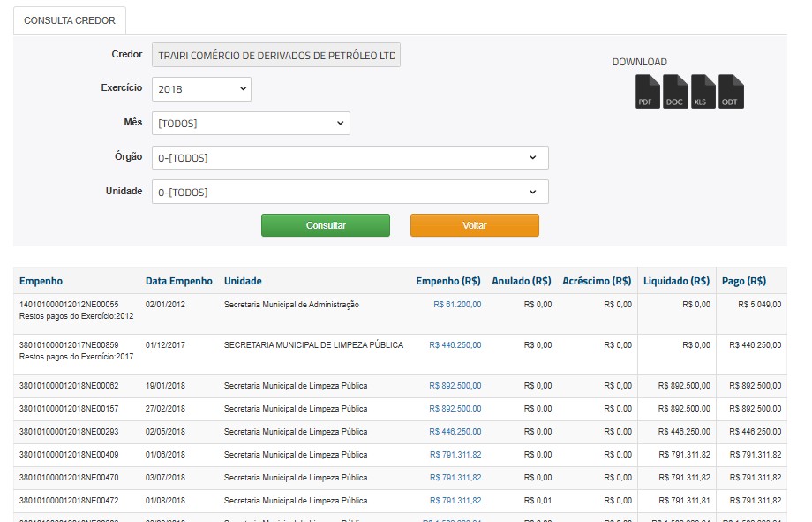Click the orange Voltar button

click(474, 225)
